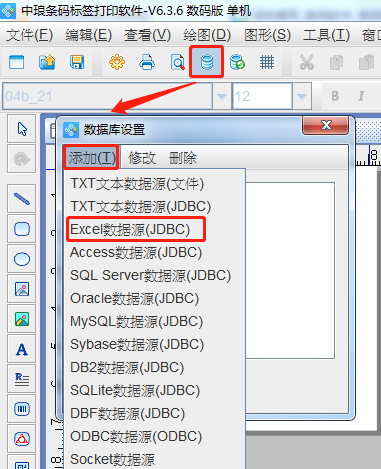The width and height of the screenshot is (381, 469).
Task: Print labels printer icon
Action: point(147,62)
